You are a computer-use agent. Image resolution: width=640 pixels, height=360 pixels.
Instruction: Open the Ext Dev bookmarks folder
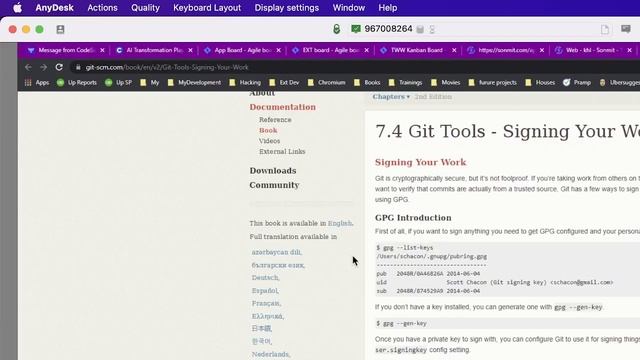coord(284,82)
